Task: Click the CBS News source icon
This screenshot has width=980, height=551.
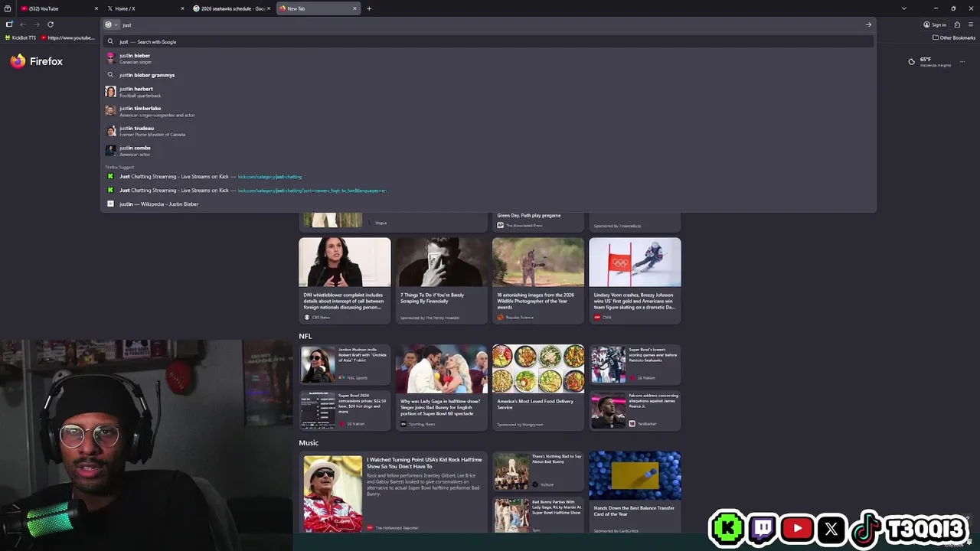Action: pos(307,317)
